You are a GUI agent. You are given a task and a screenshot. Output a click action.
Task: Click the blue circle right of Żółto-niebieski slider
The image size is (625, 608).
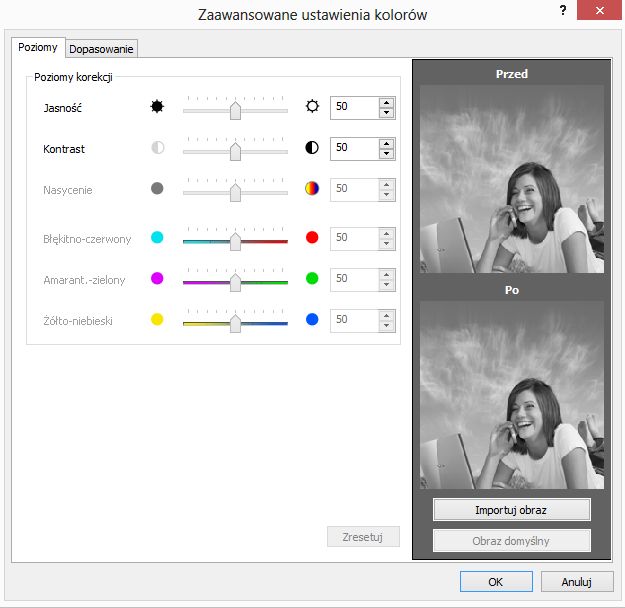(312, 319)
